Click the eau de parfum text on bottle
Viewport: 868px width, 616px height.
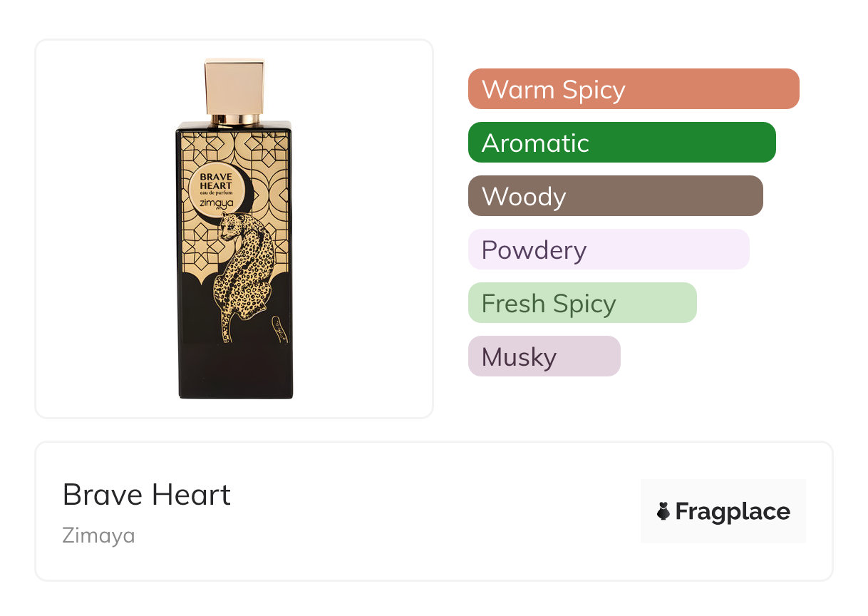pyautogui.click(x=216, y=194)
